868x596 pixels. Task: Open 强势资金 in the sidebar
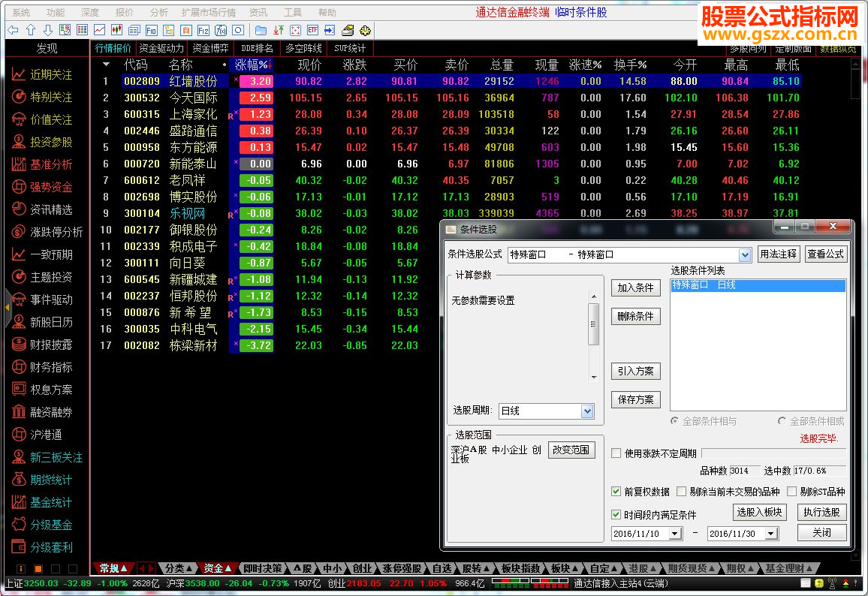coord(43,187)
